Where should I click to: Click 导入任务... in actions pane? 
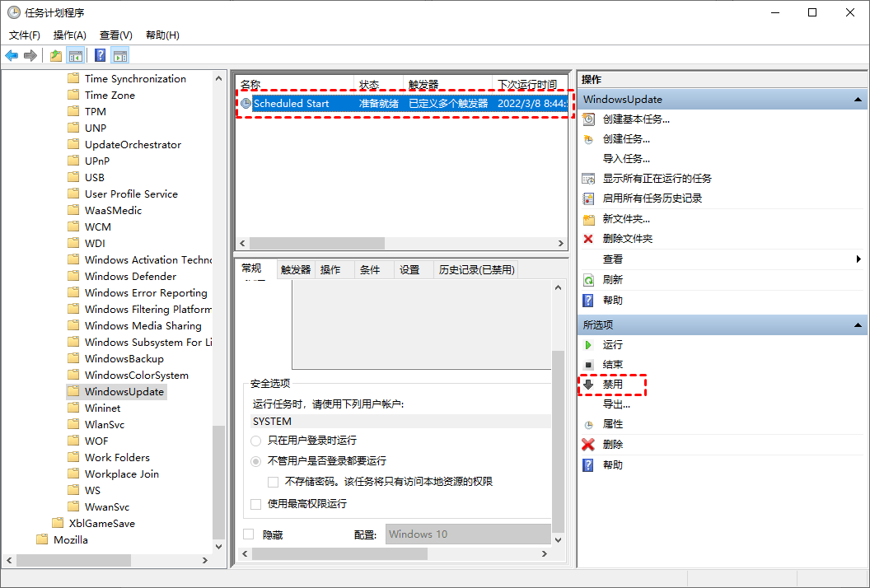point(626,159)
